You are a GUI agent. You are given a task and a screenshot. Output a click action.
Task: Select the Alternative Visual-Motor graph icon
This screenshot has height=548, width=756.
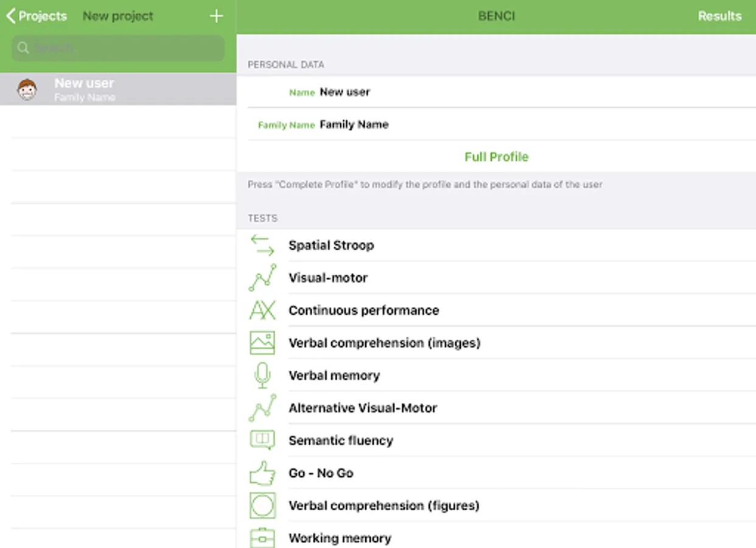[x=262, y=408]
